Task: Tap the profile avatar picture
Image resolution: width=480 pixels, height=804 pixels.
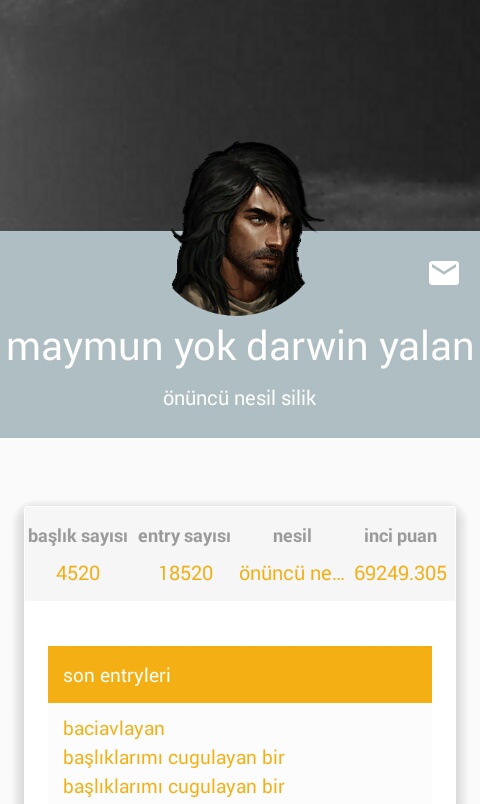Action: (240, 228)
